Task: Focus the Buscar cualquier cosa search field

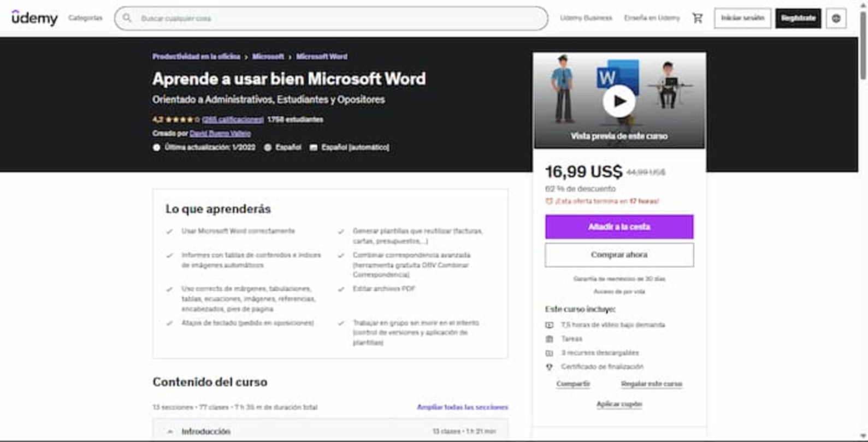Action: click(x=331, y=18)
